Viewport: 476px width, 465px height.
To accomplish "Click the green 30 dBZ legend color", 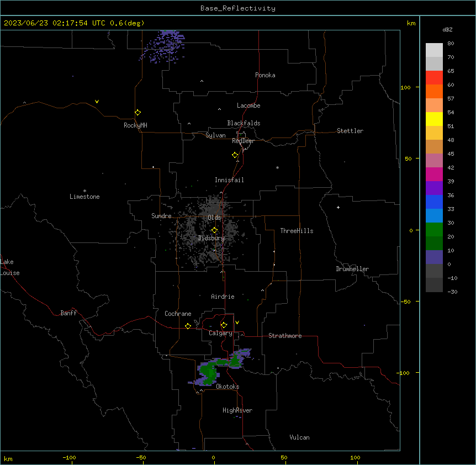I will (x=434, y=230).
